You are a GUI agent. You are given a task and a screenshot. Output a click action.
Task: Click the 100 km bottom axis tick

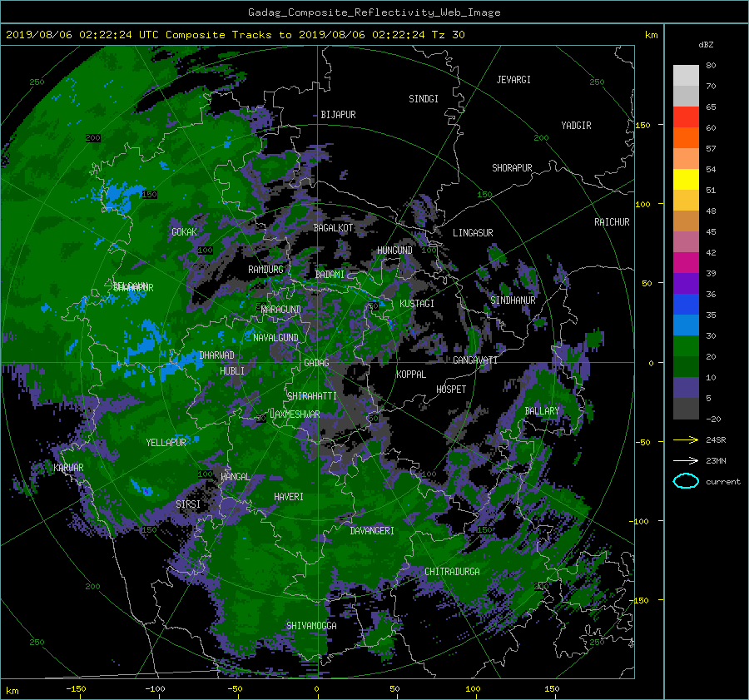click(x=473, y=689)
